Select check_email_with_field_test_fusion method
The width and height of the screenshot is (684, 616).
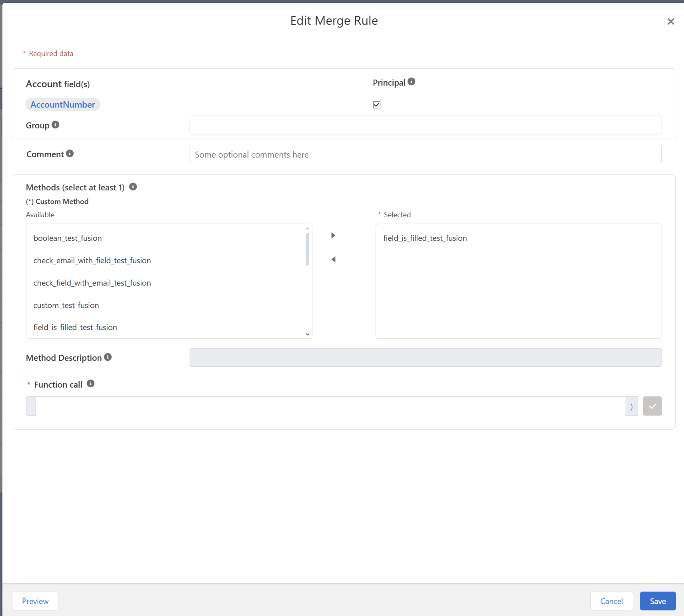(166, 260)
